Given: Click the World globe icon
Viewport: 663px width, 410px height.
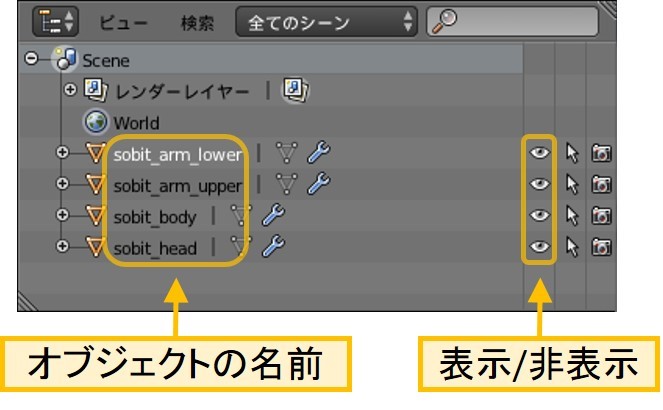Looking at the screenshot, I should [97, 123].
